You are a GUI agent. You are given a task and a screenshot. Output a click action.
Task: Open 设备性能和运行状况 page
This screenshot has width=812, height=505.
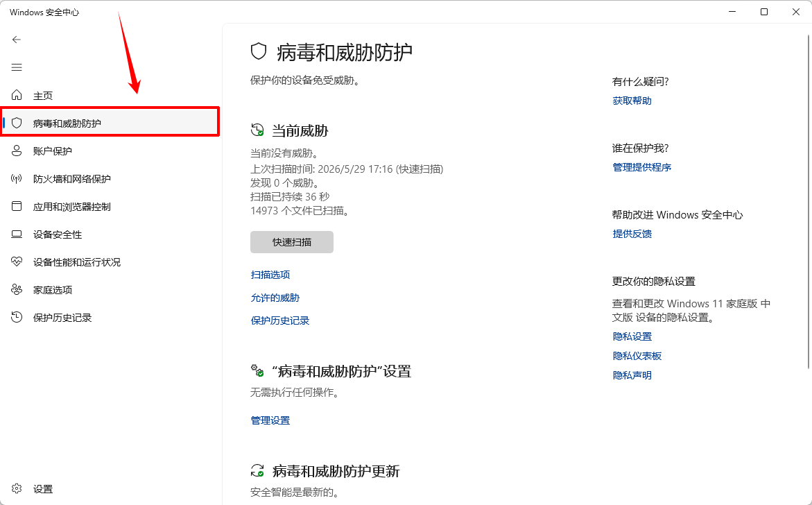77,262
